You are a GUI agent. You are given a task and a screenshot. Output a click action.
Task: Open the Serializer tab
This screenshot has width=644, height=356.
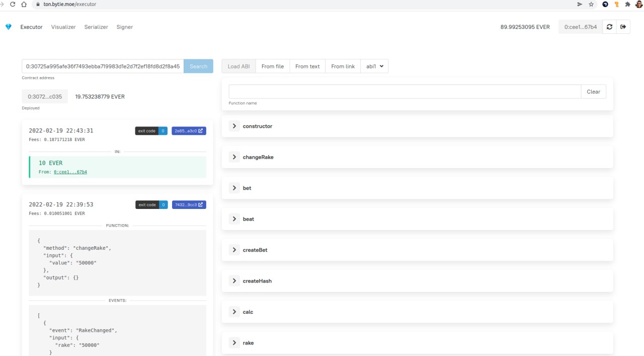96,27
